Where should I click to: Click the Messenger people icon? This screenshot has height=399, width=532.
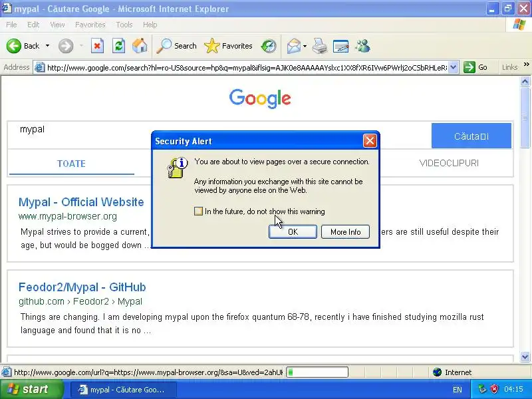362,46
